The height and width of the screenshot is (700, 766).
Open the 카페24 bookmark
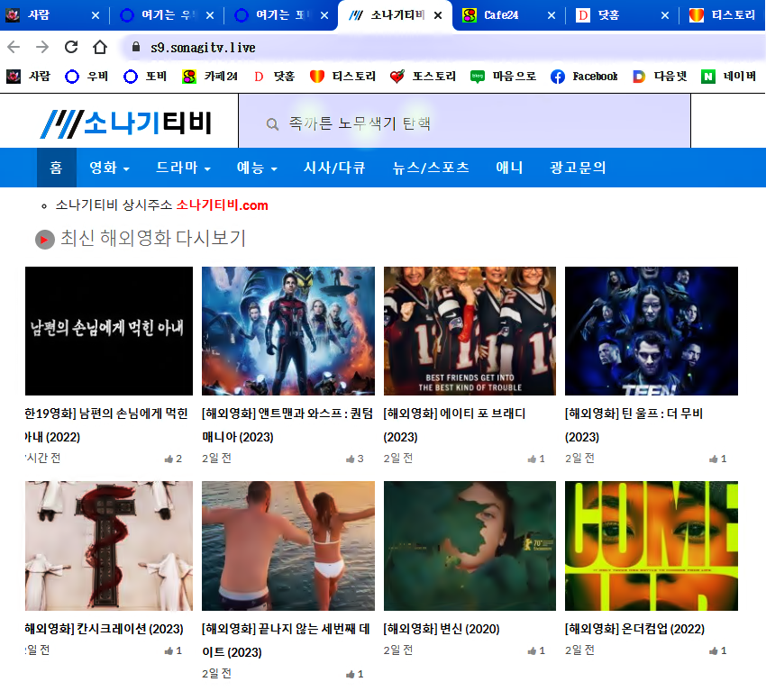tap(210, 77)
